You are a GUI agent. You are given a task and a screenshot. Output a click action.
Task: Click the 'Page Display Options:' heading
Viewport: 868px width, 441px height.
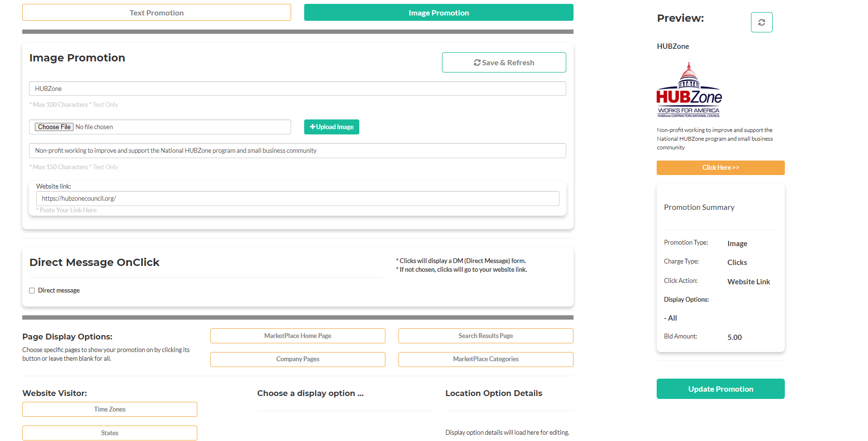[x=67, y=337]
